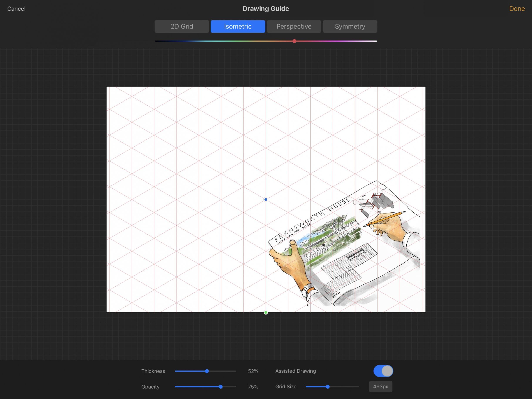Click the 52% thickness value

click(253, 371)
